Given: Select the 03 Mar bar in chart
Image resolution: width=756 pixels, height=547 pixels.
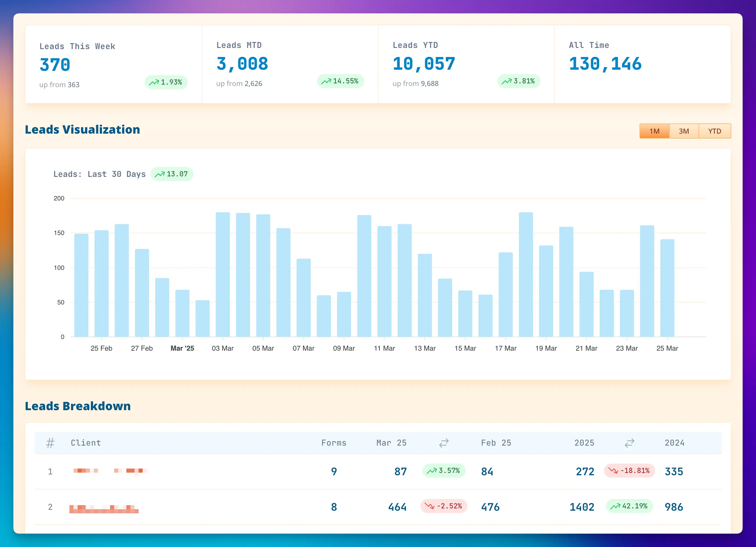Looking at the screenshot, I should click(x=223, y=274).
